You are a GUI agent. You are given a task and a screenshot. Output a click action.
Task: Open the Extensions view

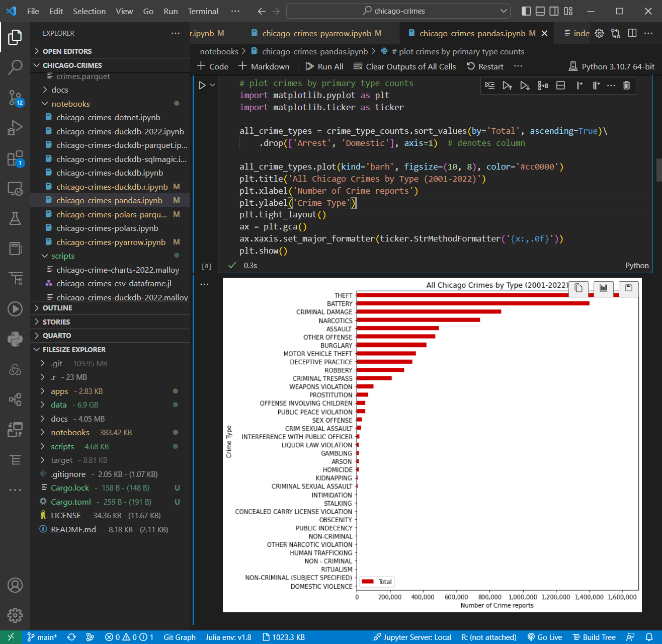click(15, 158)
